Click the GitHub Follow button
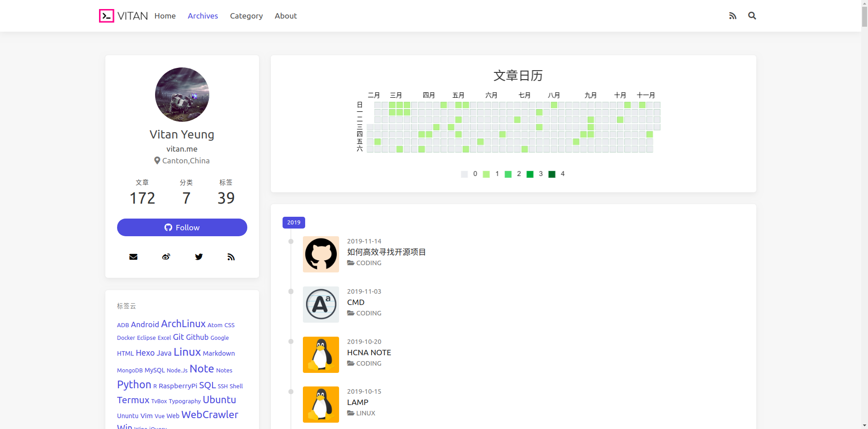Image resolution: width=868 pixels, height=429 pixels. click(x=182, y=228)
